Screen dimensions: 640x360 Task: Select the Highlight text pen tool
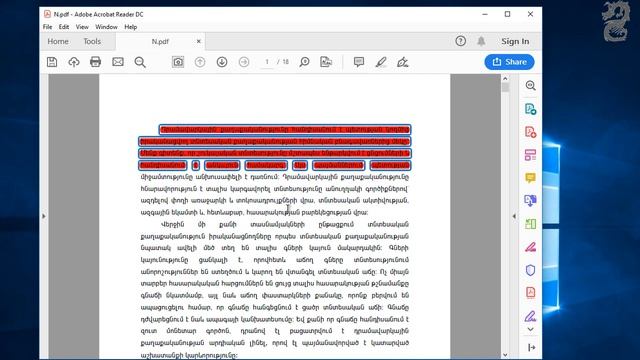pos(381,62)
